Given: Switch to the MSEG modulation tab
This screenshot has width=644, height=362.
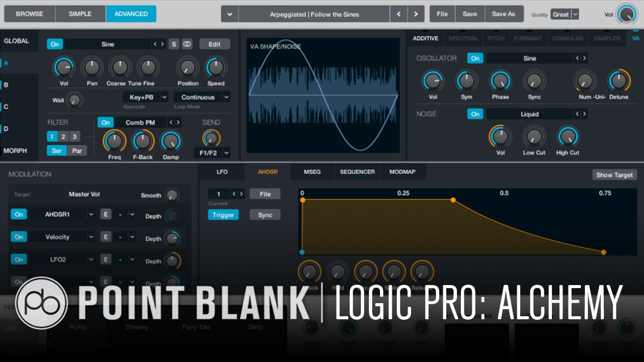Looking at the screenshot, I should pyautogui.click(x=312, y=171).
